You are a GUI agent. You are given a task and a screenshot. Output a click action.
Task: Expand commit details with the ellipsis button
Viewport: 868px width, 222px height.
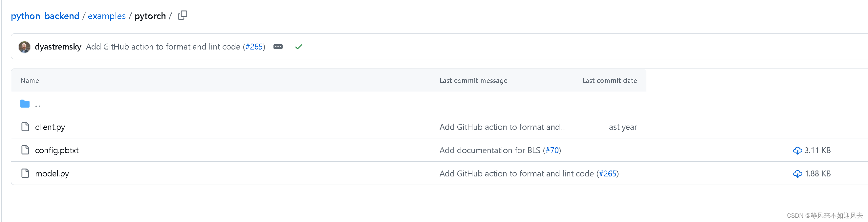click(278, 47)
